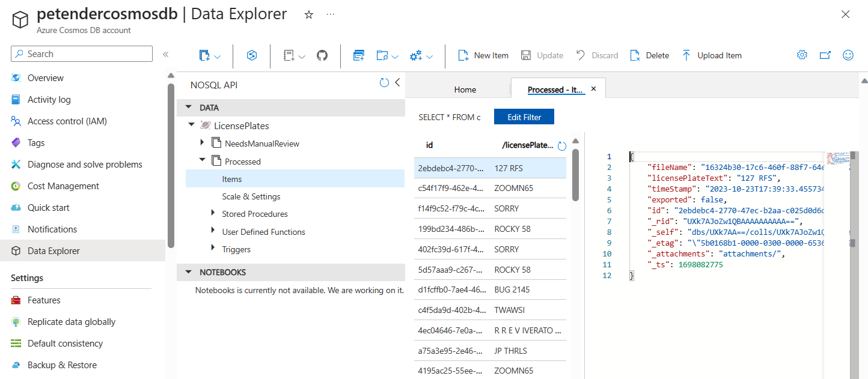Open Scale & Settings
Viewport: 868px width, 379px height.
click(x=251, y=196)
